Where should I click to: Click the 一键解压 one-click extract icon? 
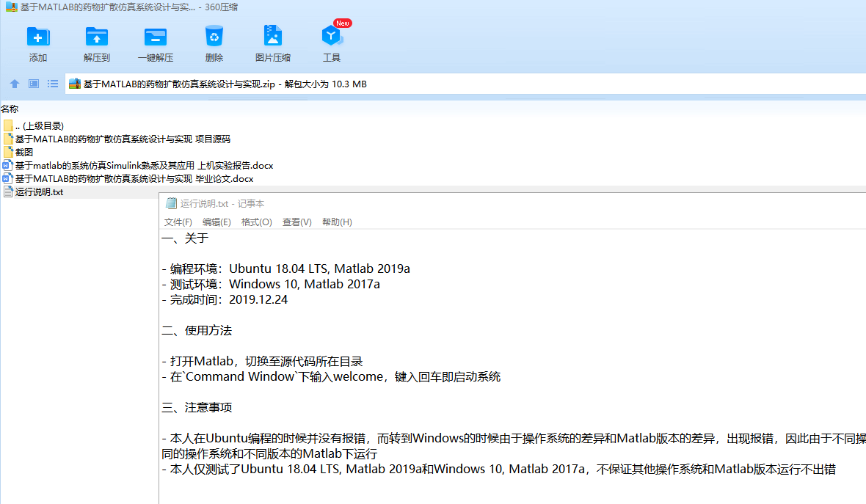point(155,37)
